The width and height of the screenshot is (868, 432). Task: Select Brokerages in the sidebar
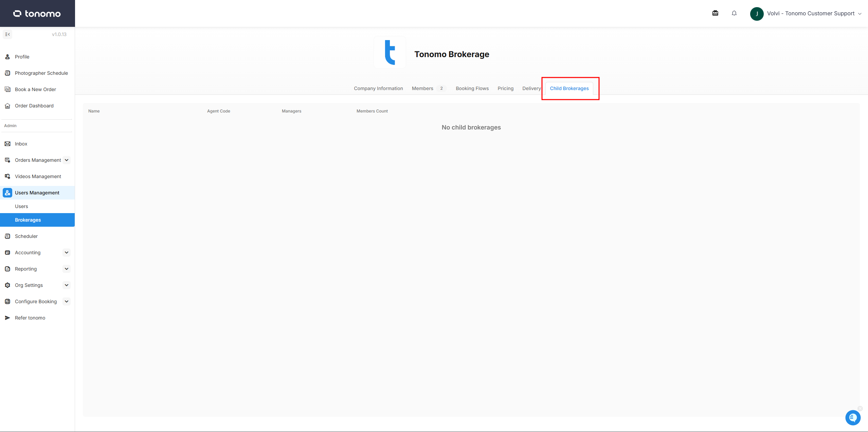tap(37, 220)
